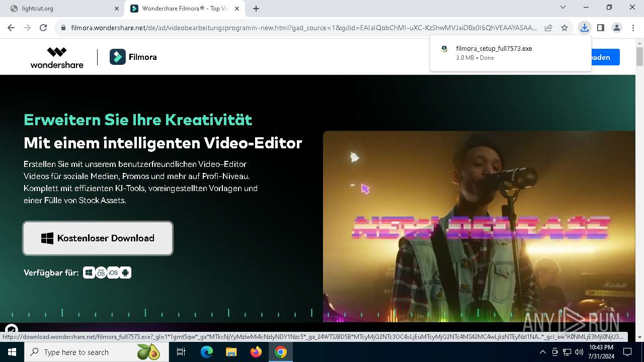Open Chrome tab search dropdown
Image resolution: width=644 pixels, height=362 pixels.
point(563,8)
